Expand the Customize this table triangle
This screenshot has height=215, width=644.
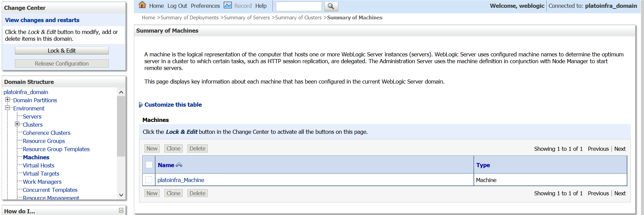[141, 105]
